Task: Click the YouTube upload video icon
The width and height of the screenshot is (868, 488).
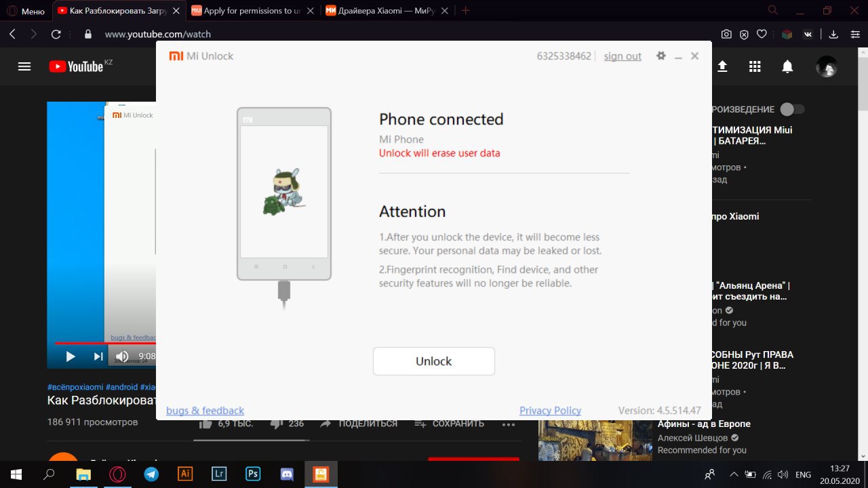Action: pyautogui.click(x=722, y=66)
